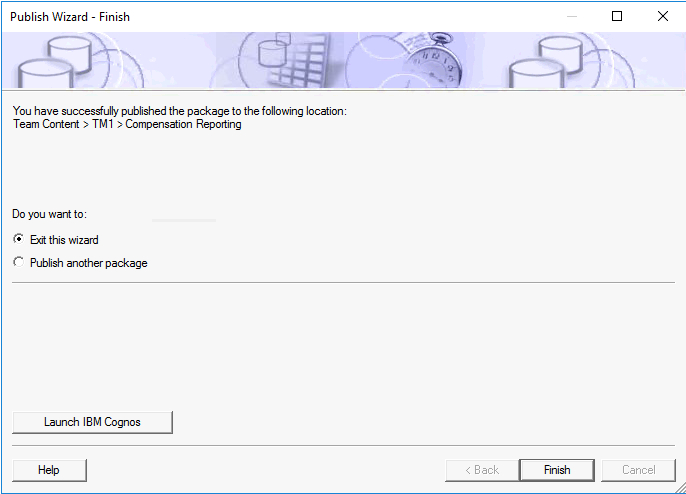Viewport: 686px width, 494px height.
Task: Click the Finish button
Action: tap(557, 470)
